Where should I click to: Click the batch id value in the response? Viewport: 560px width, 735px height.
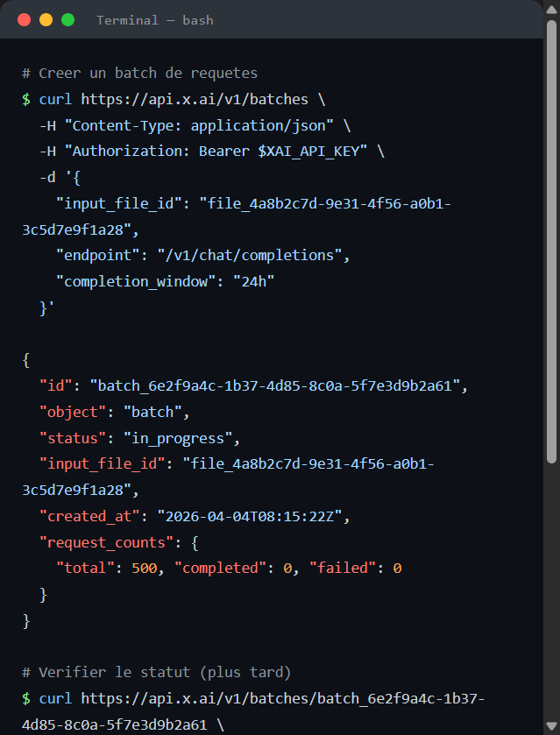275,385
